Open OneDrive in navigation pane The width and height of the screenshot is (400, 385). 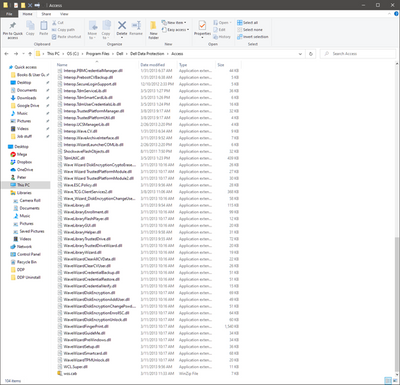[22, 170]
